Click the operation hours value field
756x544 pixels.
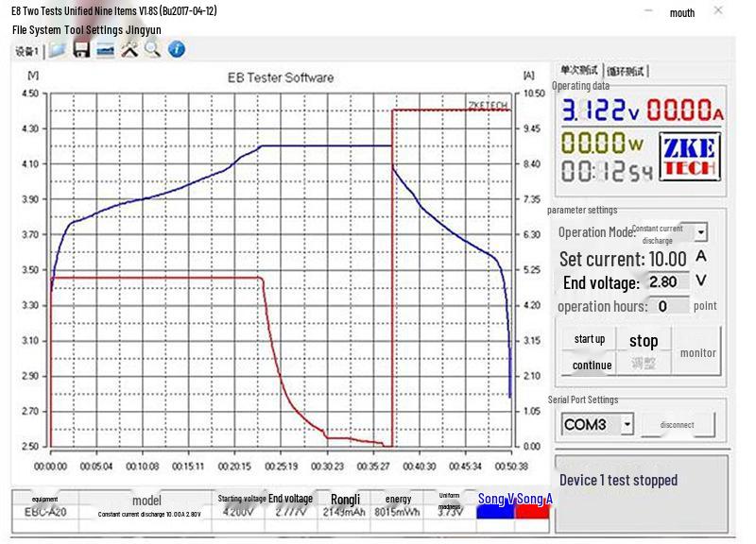coord(670,306)
